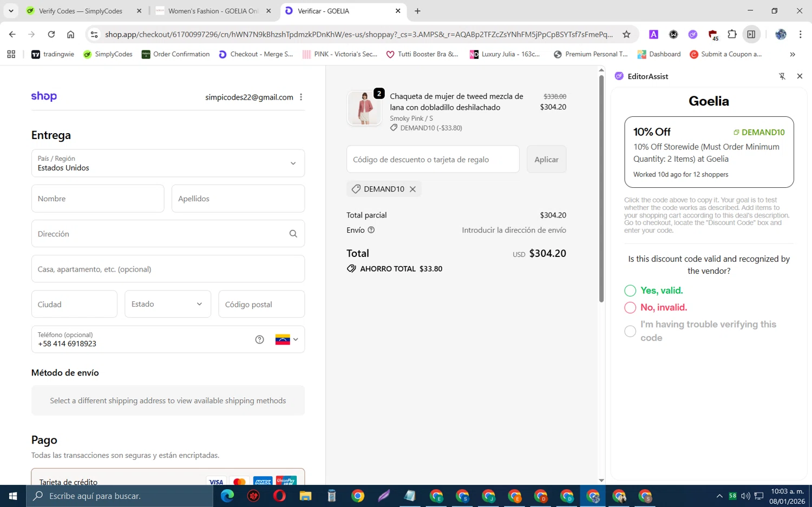Click the volume icon in the system tray
812x507 pixels.
tap(745, 496)
